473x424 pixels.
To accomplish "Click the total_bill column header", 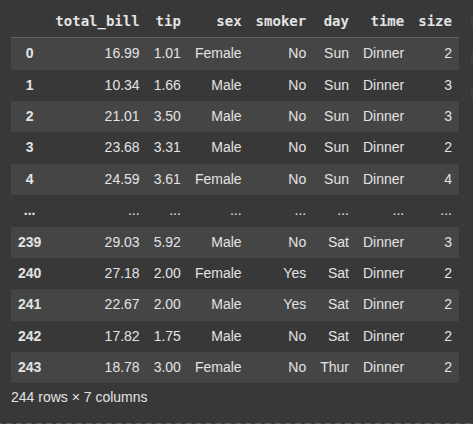I will pyautogui.click(x=97, y=21).
